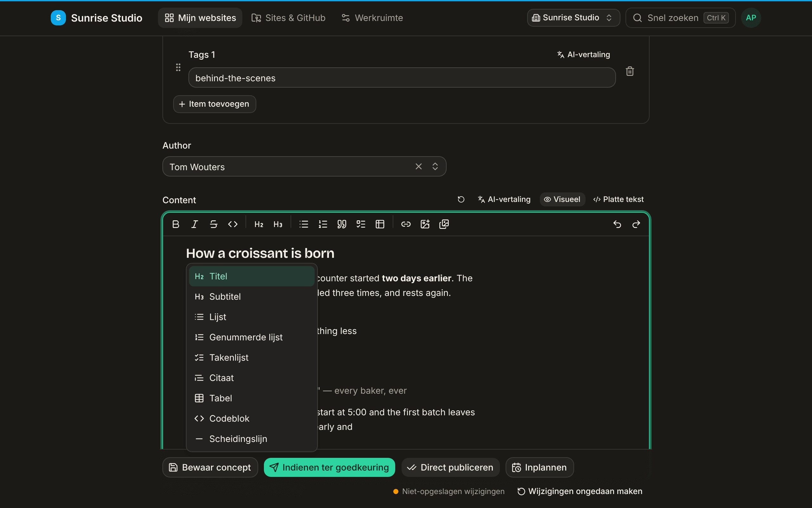Redo edit in editor toolbar

(636, 224)
